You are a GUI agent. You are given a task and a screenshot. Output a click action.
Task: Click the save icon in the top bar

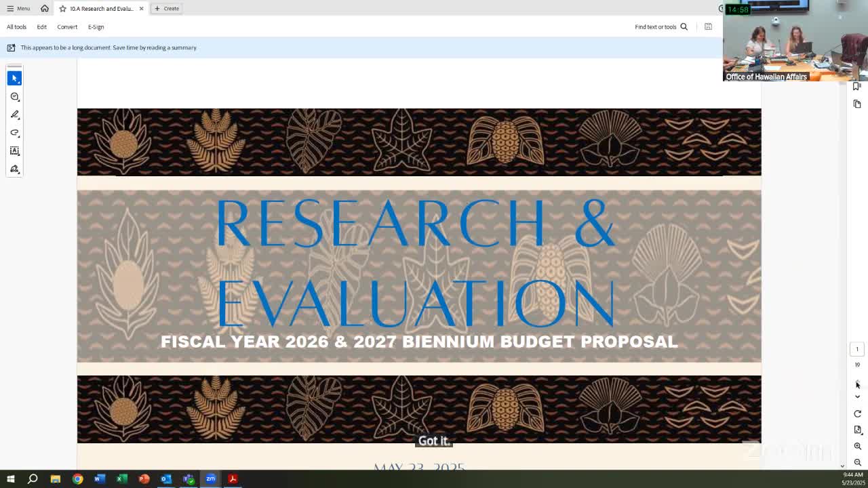[708, 26]
